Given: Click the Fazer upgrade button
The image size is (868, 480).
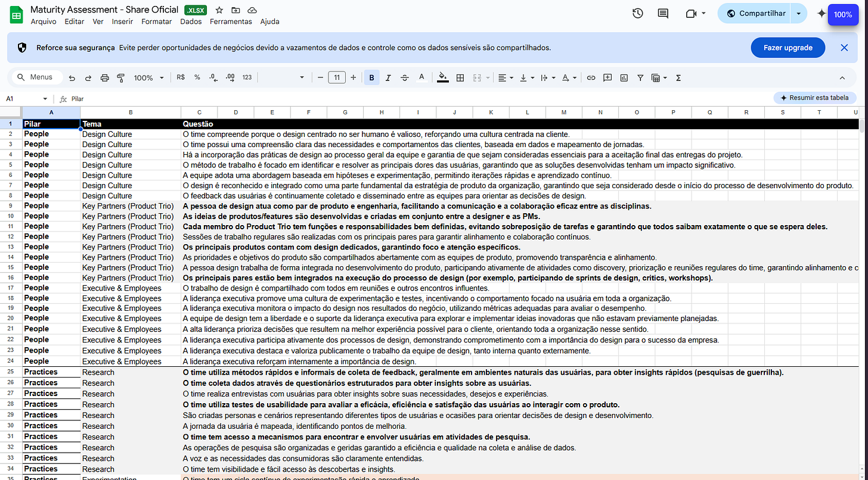Looking at the screenshot, I should click(788, 48).
